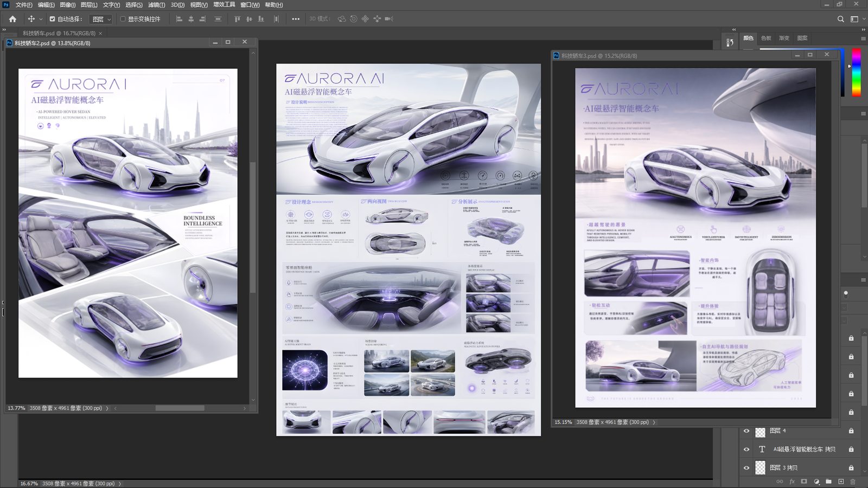Expand the Move tool preset picker arrow
The height and width of the screenshot is (488, 868).
(x=41, y=20)
